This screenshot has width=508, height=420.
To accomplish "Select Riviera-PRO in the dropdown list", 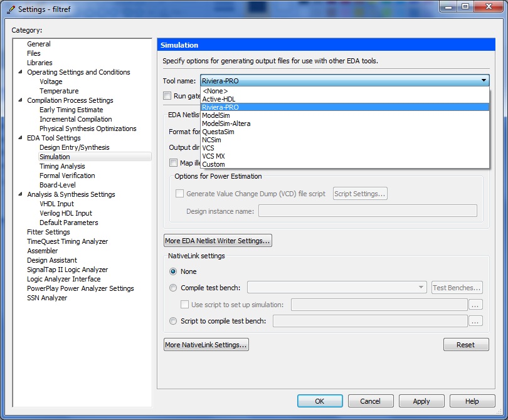I will pyautogui.click(x=345, y=107).
